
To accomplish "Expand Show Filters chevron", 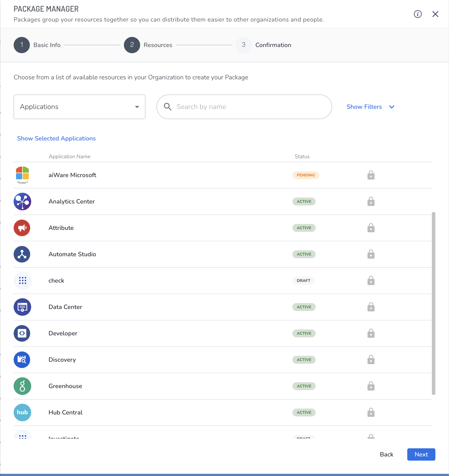I will click(392, 107).
